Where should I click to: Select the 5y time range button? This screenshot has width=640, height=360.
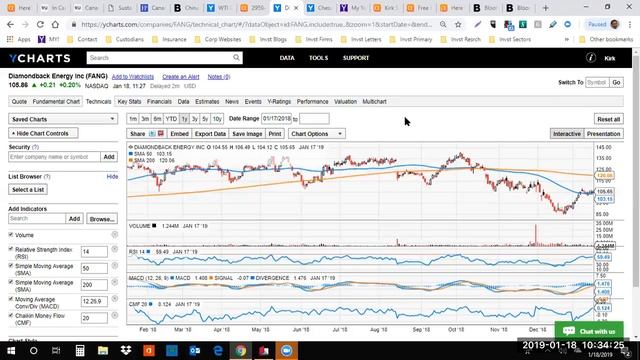205,119
